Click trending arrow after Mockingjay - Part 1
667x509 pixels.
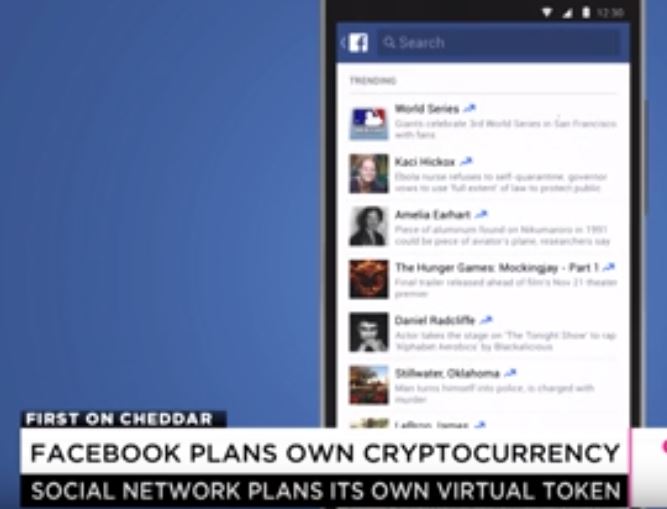tap(609, 267)
